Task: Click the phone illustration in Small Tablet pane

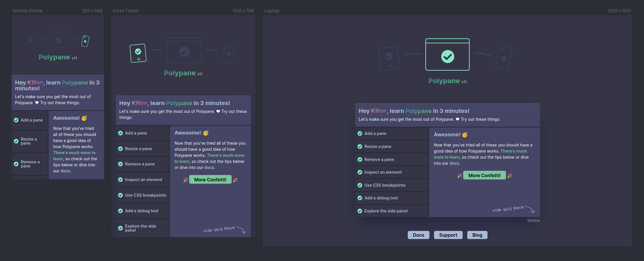Action: click(x=229, y=53)
